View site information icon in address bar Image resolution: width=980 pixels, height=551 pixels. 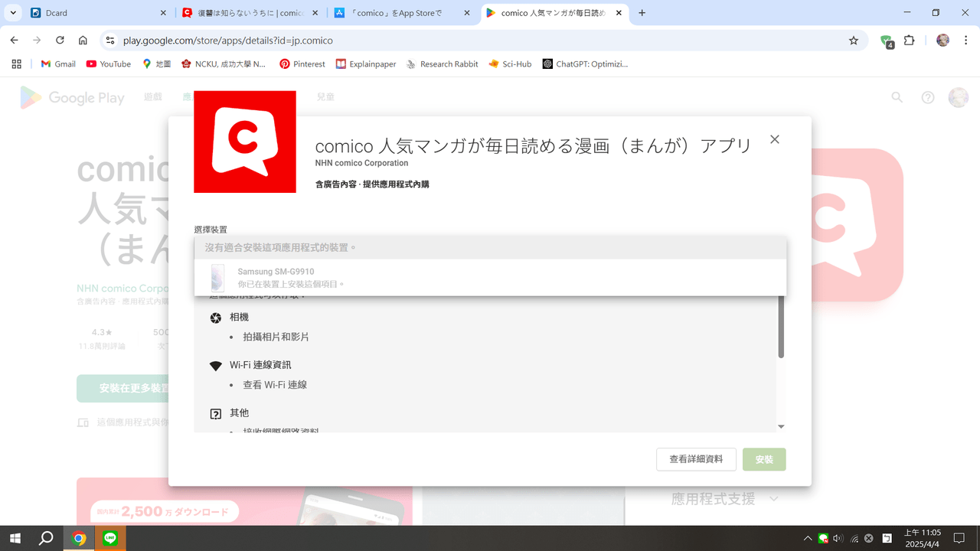109,41
